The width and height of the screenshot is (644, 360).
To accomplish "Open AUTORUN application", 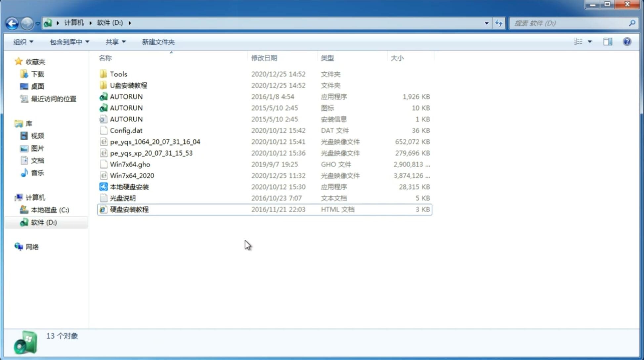I will [126, 96].
